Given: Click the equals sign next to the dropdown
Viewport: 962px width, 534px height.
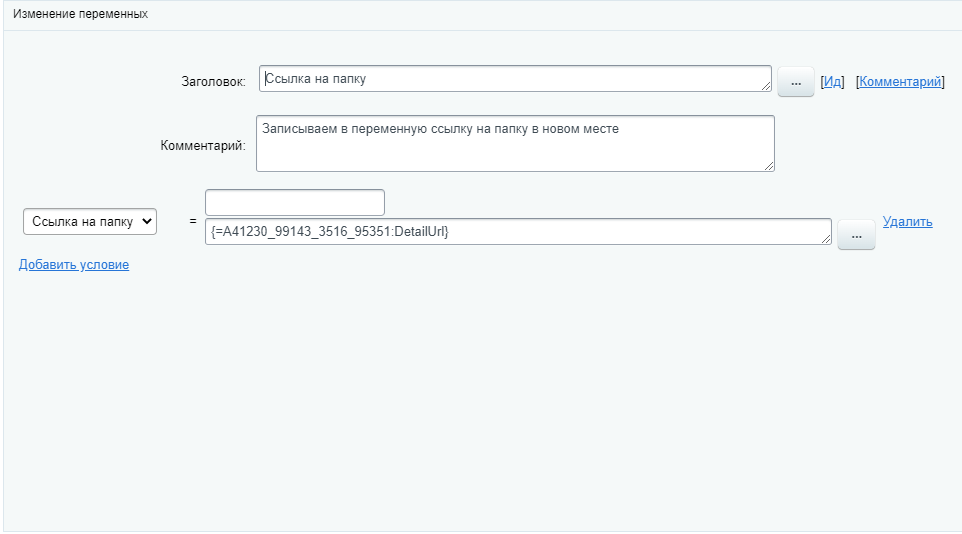Looking at the screenshot, I should tap(192, 221).
